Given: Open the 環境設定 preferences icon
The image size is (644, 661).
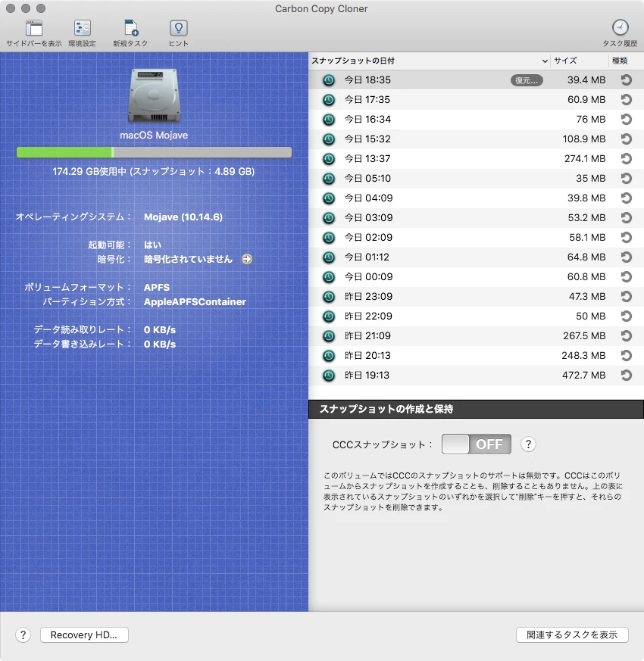Looking at the screenshot, I should 83,28.
